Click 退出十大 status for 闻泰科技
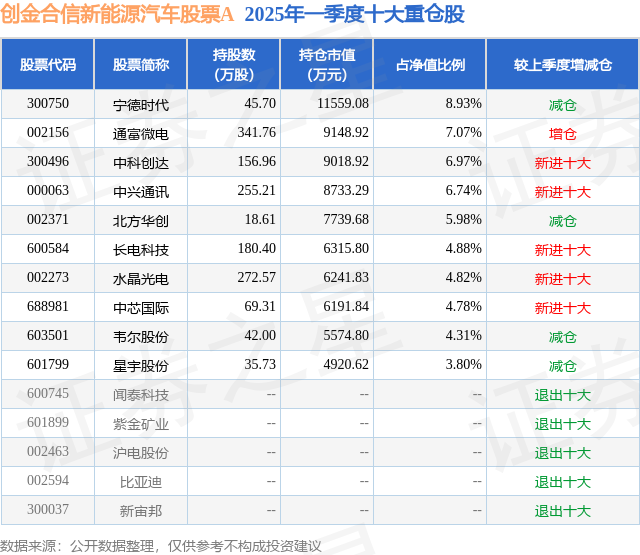Image resolution: width=640 pixels, height=555 pixels. pyautogui.click(x=562, y=395)
